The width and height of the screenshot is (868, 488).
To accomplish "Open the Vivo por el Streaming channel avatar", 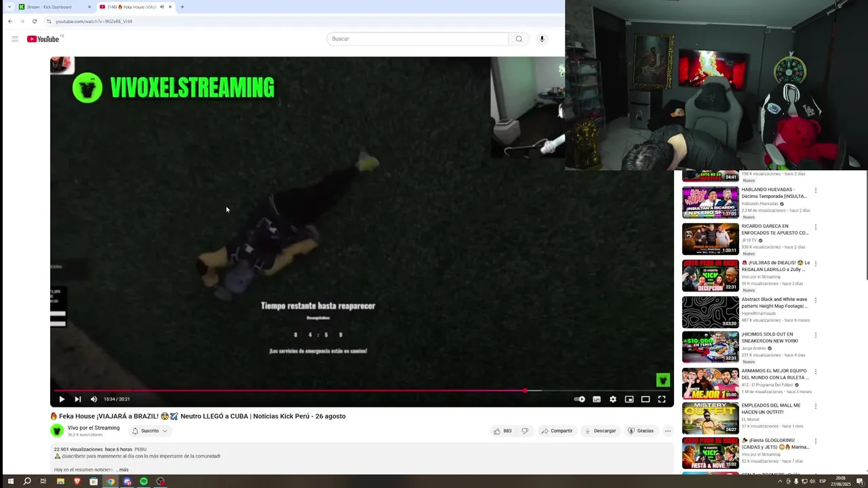I will (57, 430).
